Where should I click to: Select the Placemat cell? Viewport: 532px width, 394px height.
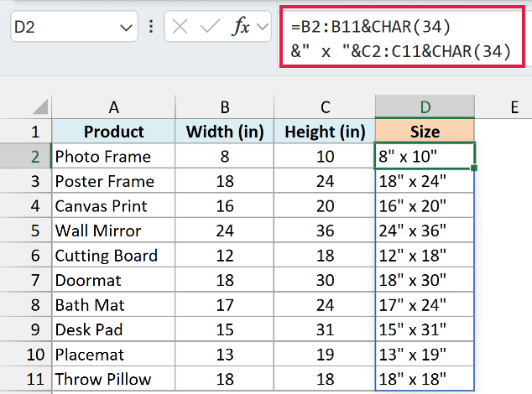coord(113,354)
